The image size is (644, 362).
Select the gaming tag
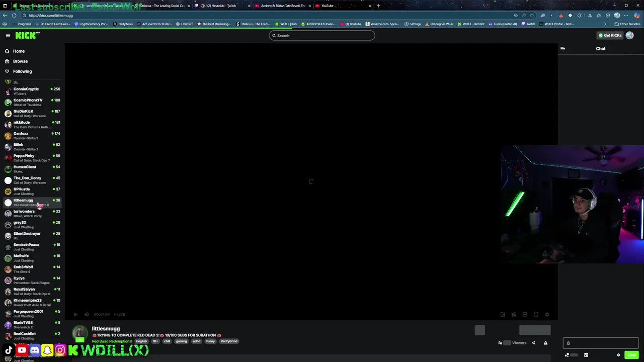(x=181, y=341)
